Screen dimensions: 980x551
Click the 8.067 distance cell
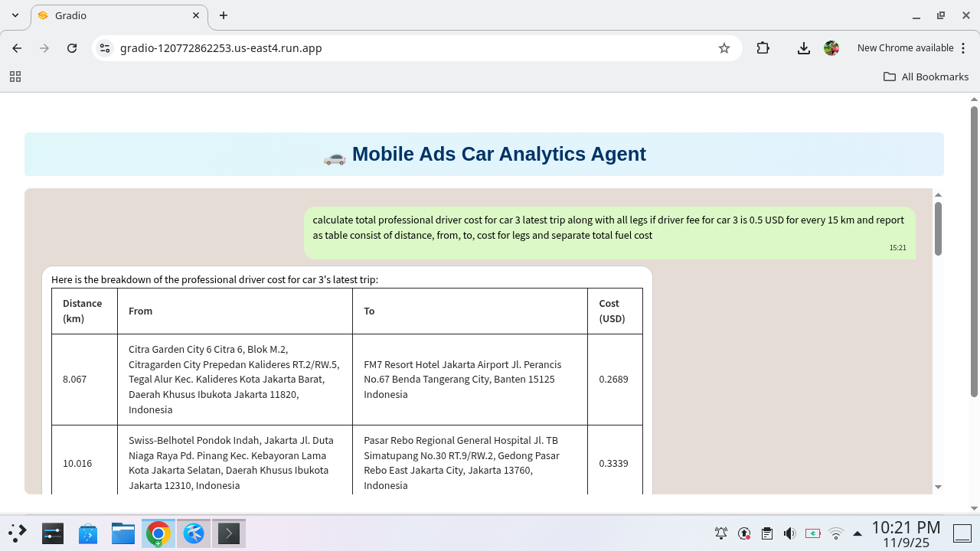point(84,380)
